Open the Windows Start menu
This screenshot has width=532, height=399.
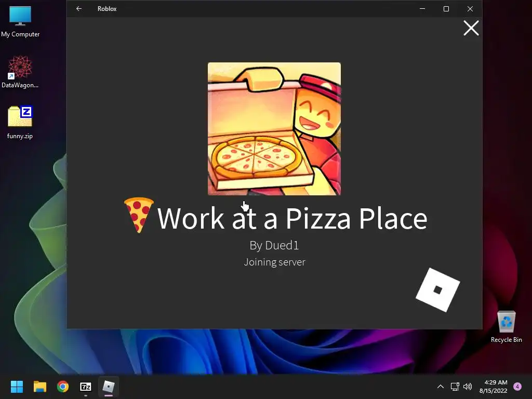coord(17,387)
